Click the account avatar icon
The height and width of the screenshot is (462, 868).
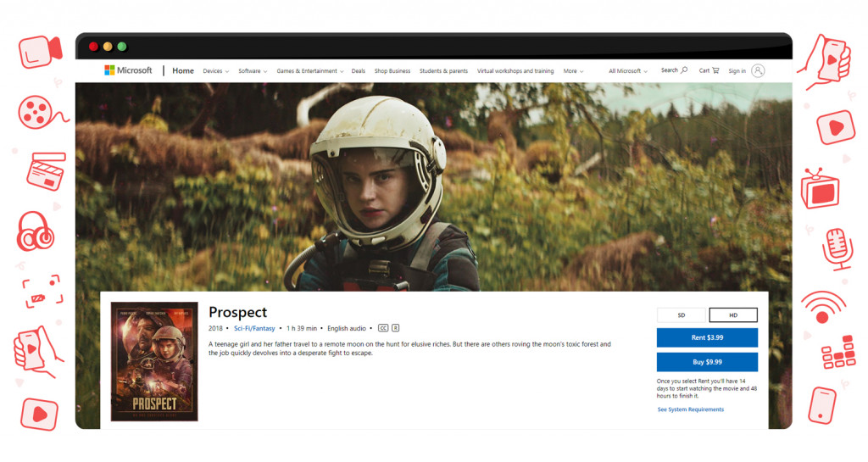coord(758,71)
